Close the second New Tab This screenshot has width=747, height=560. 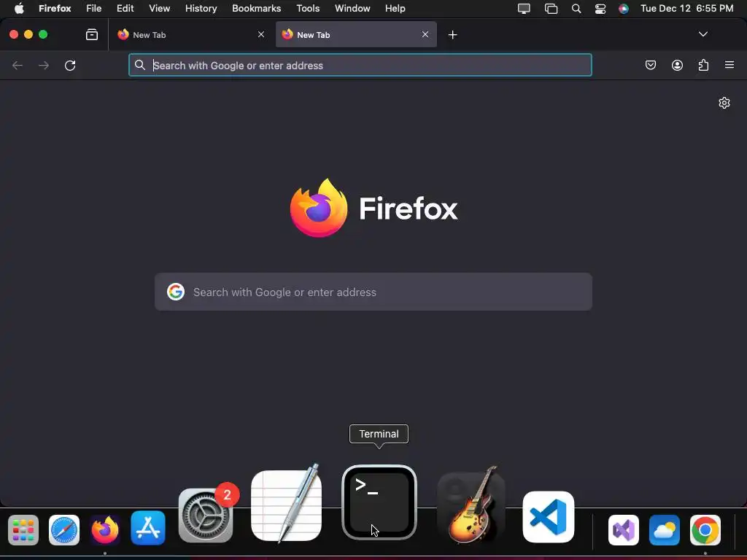pos(425,34)
